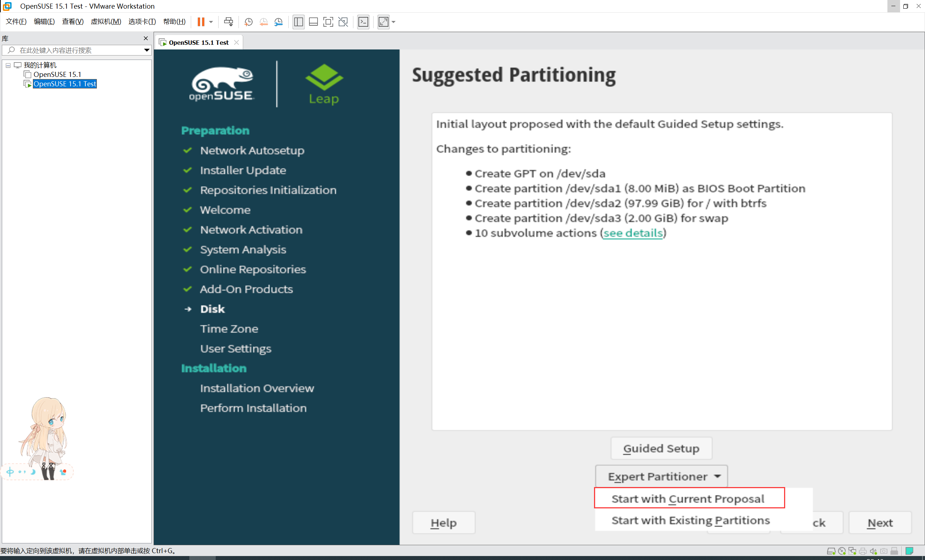Open snapshot manager wrench-clock icon
Screen dimensions: 925x560
pyautogui.click(x=279, y=22)
